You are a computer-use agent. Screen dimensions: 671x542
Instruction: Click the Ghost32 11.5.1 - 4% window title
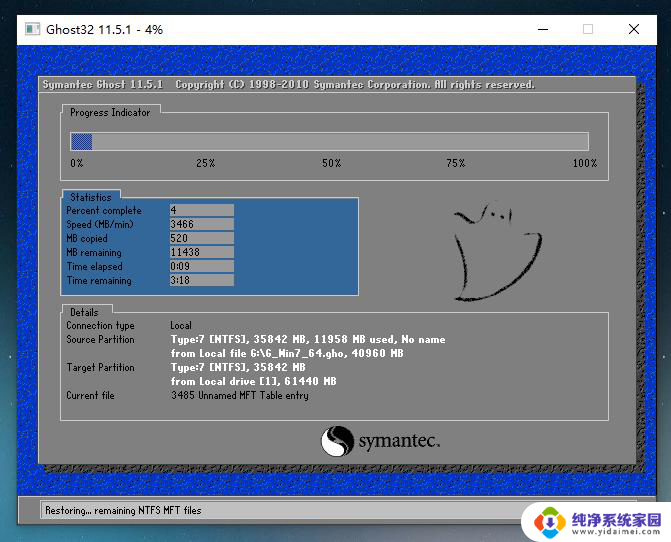point(104,30)
